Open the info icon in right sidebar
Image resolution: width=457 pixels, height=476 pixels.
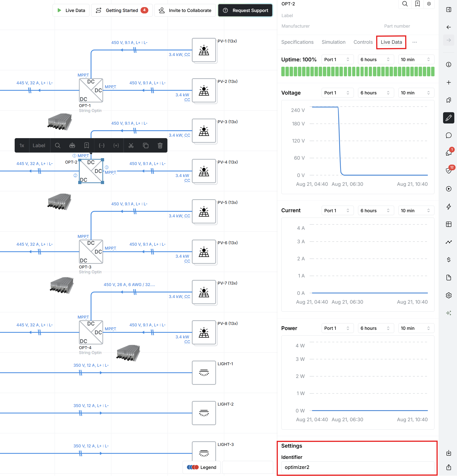[449, 65]
